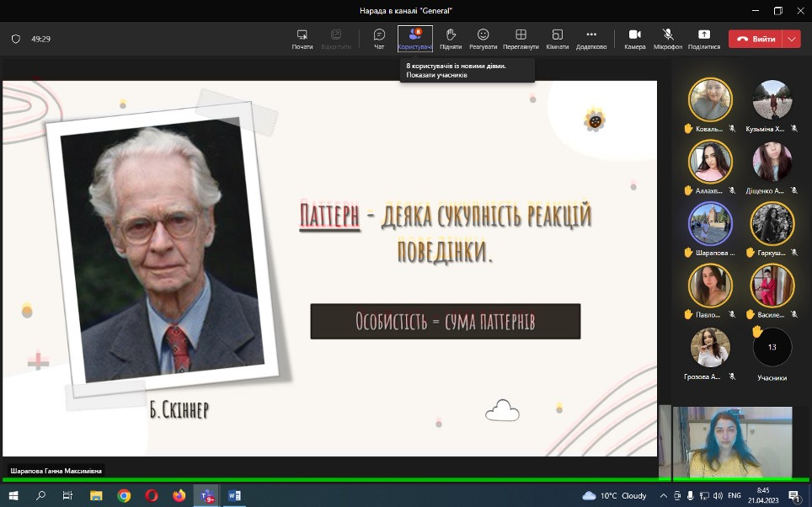The image size is (812, 507).
Task: Open Кімнати breakout rooms
Action: pos(557,38)
